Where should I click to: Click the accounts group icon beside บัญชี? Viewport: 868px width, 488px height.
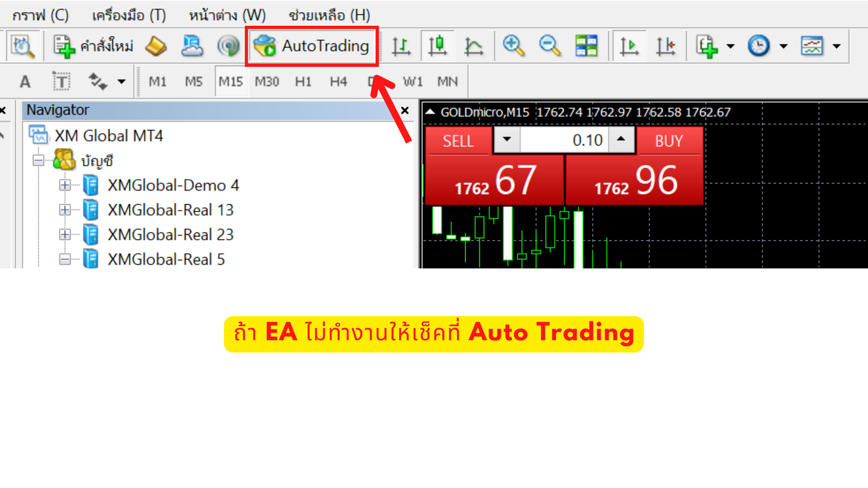coord(64,160)
